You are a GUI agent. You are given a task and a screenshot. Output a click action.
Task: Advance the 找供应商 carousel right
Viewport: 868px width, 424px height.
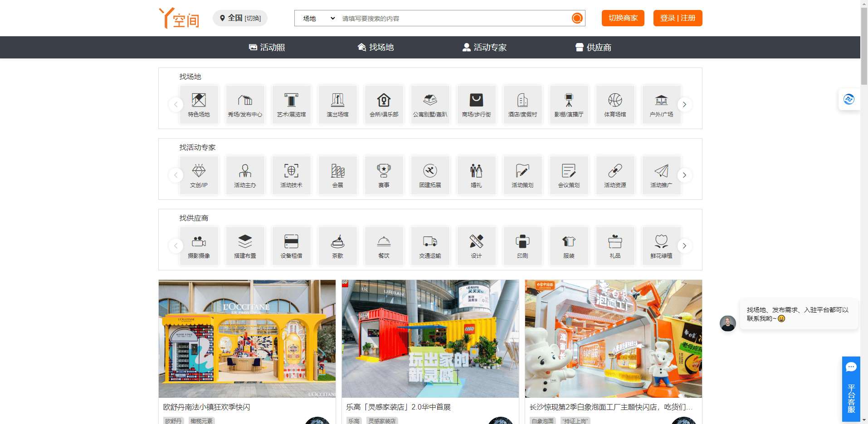click(x=684, y=246)
